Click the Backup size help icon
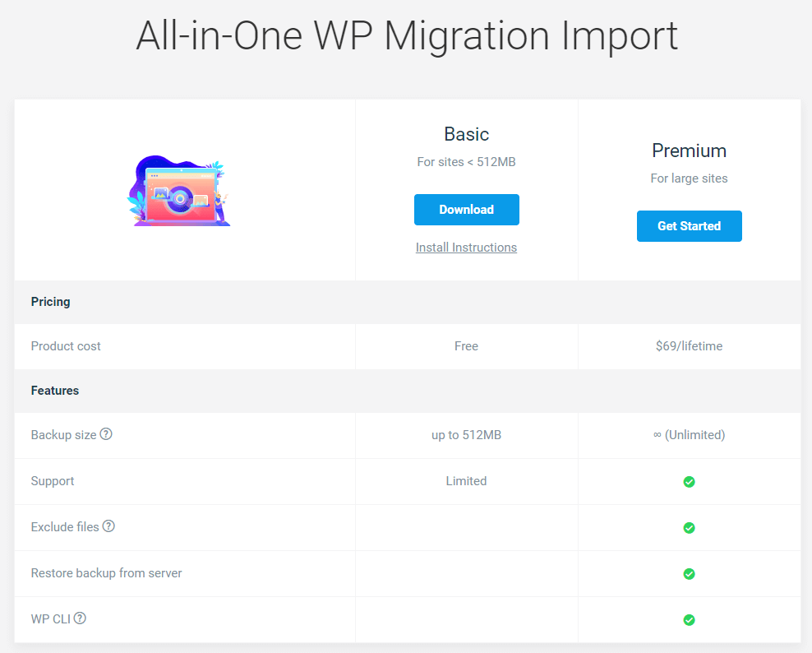812x653 pixels. [x=106, y=434]
